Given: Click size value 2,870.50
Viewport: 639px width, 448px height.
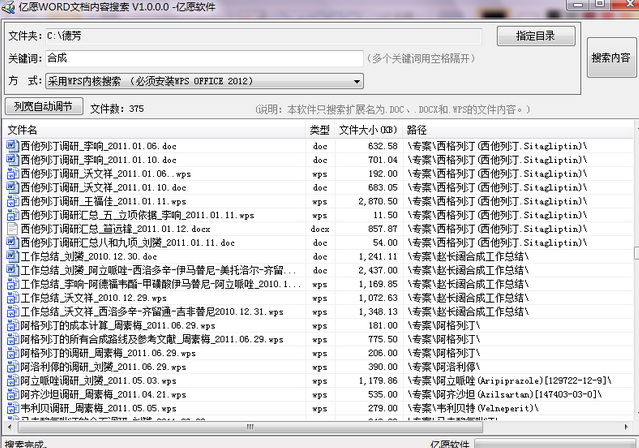Looking at the screenshot, I should pos(378,201).
